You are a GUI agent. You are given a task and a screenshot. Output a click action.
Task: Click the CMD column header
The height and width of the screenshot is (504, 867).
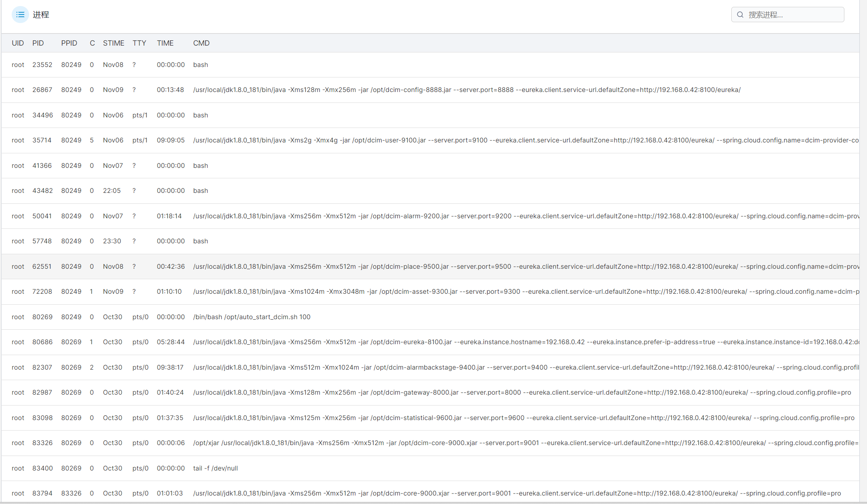pyautogui.click(x=201, y=43)
